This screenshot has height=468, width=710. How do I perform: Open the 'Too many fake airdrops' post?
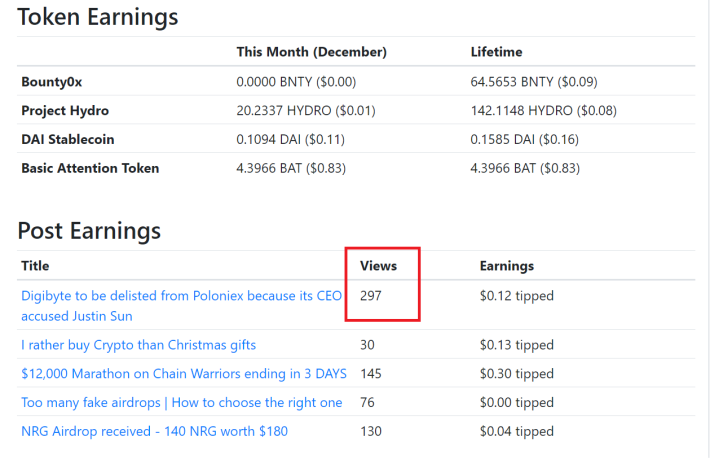point(181,403)
